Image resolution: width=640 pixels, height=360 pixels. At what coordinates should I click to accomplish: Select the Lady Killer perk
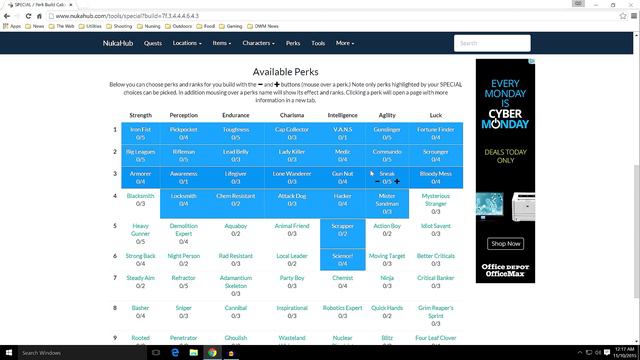click(292, 151)
